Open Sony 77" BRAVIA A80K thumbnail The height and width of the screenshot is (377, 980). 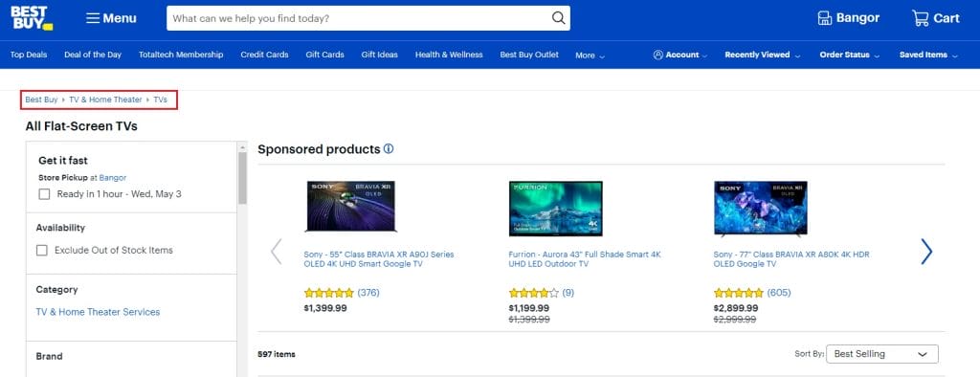761,209
